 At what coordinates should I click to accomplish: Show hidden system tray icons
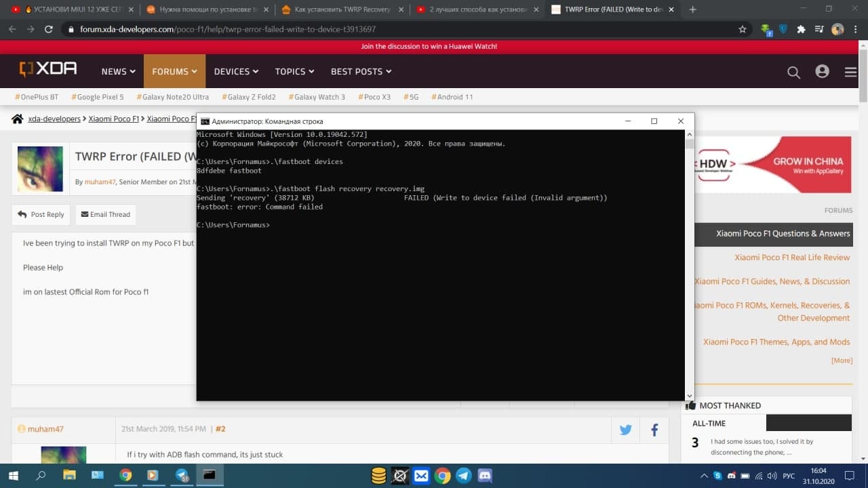pos(704,476)
